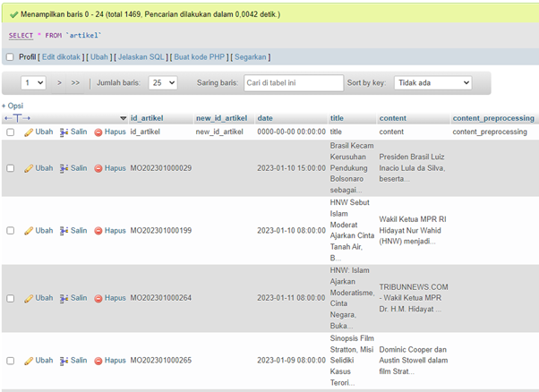Sort by the title column header

click(337, 118)
